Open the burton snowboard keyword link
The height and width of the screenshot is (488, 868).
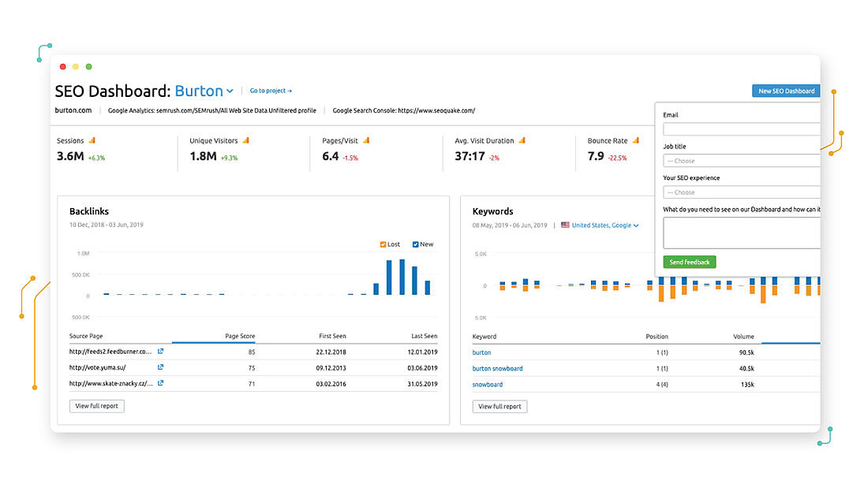497,368
